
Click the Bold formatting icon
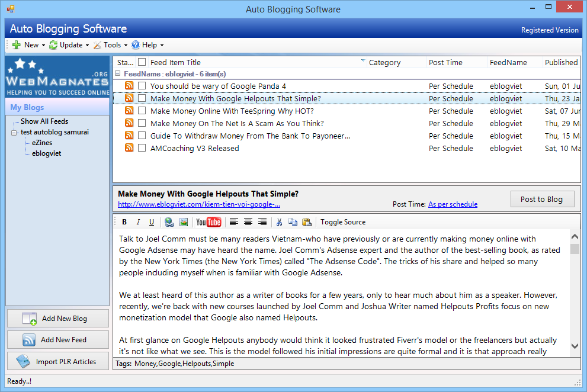coord(124,222)
